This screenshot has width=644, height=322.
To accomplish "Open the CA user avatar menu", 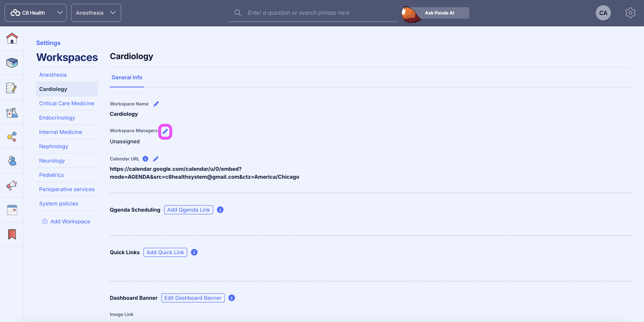I will pyautogui.click(x=603, y=13).
